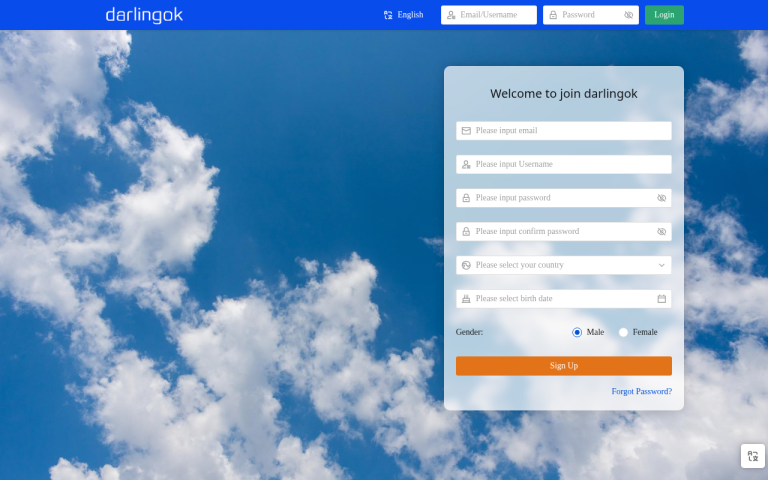Screen dimensions: 768x480
Task: Focus the 'Please input Username' field
Action: click(x=564, y=164)
